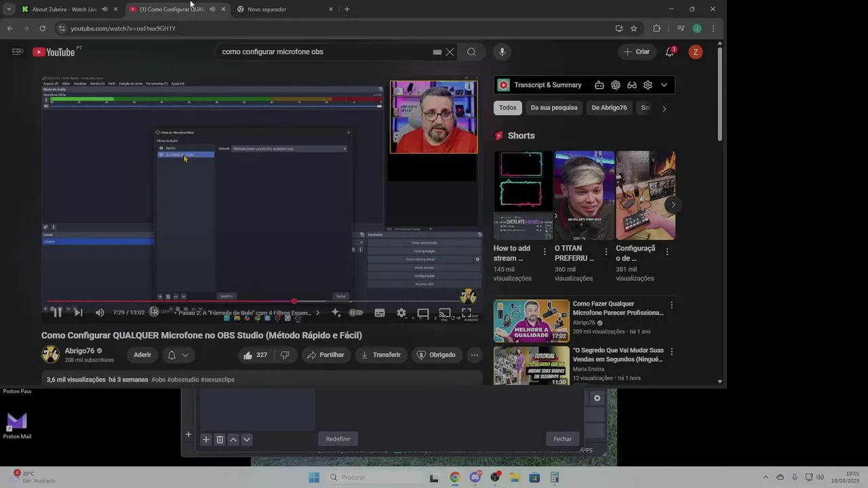Dislike the video

pos(285,355)
